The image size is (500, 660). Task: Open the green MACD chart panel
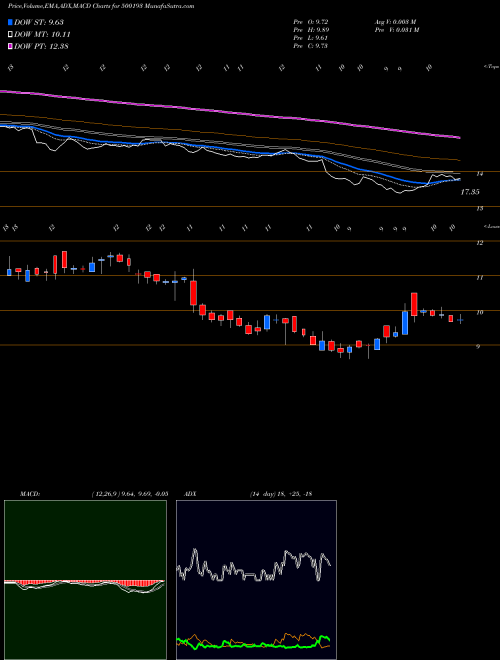click(85, 580)
